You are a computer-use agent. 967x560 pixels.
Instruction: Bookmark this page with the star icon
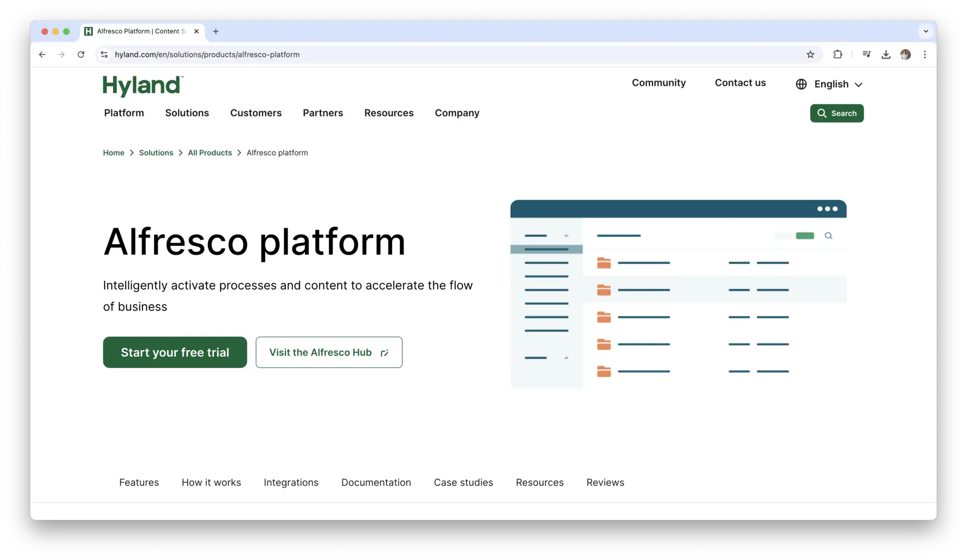810,54
